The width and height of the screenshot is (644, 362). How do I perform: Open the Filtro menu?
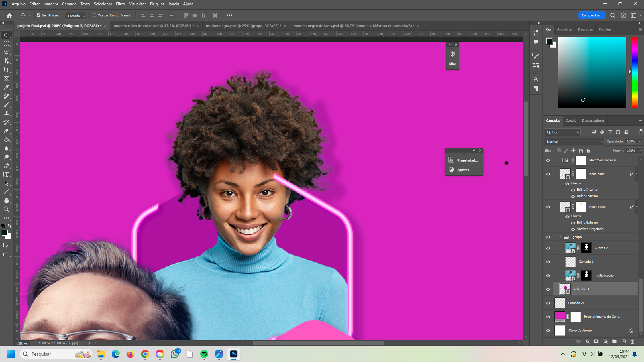click(x=120, y=4)
